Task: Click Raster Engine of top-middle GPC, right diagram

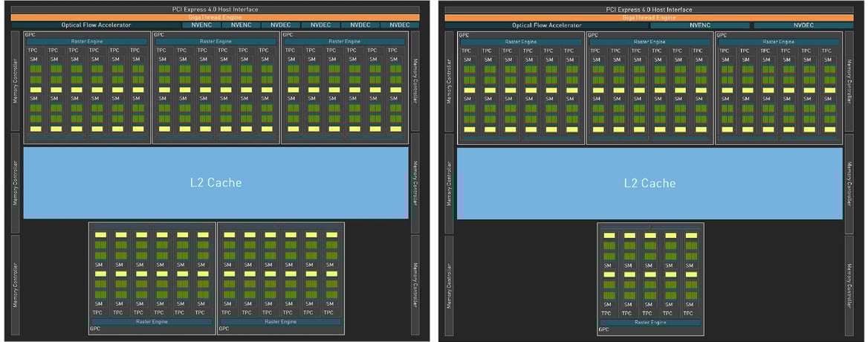Action: point(650,42)
